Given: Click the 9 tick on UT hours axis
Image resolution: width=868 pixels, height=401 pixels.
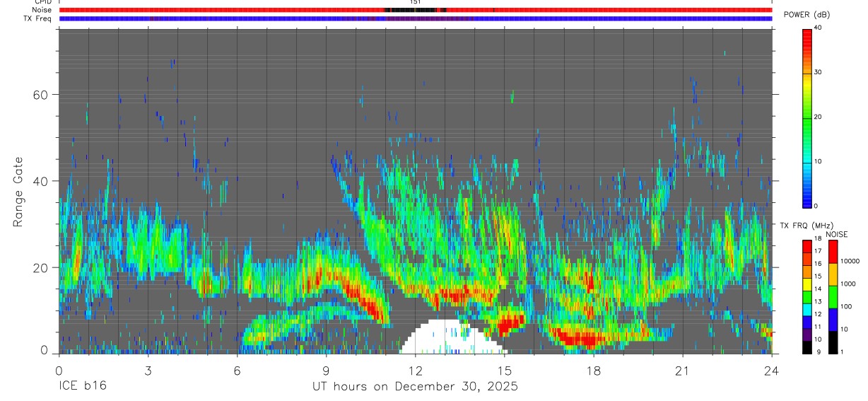Looking at the screenshot, I should click(326, 370).
